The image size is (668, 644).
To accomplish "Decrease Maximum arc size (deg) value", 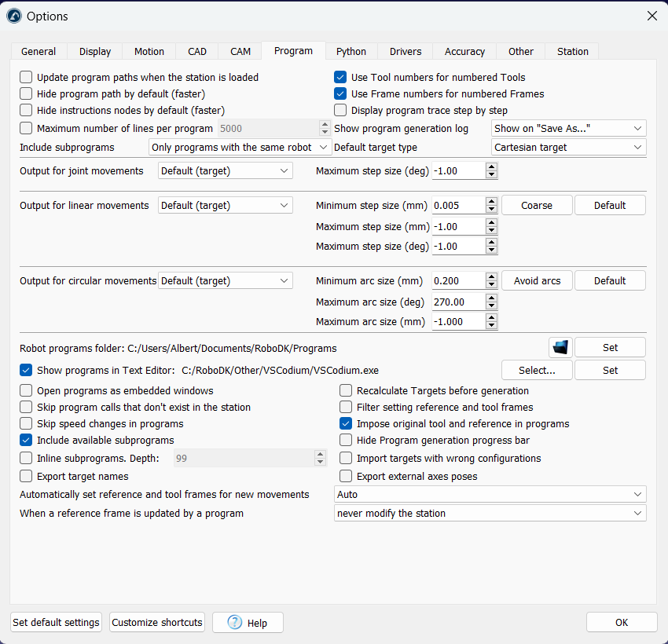I will (491, 305).
